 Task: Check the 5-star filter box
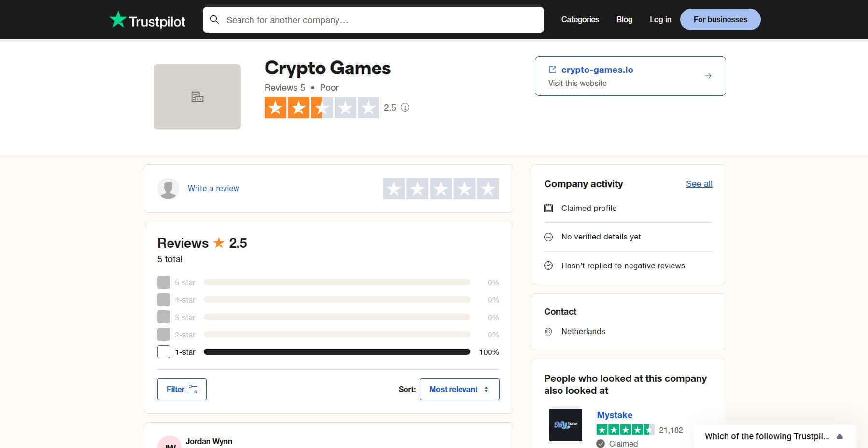pos(164,282)
